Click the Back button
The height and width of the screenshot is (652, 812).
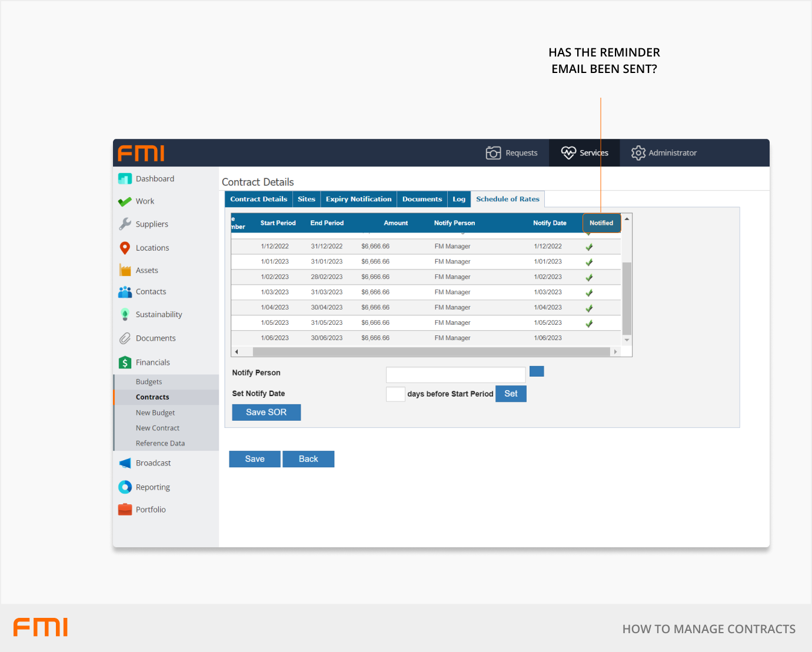click(308, 459)
